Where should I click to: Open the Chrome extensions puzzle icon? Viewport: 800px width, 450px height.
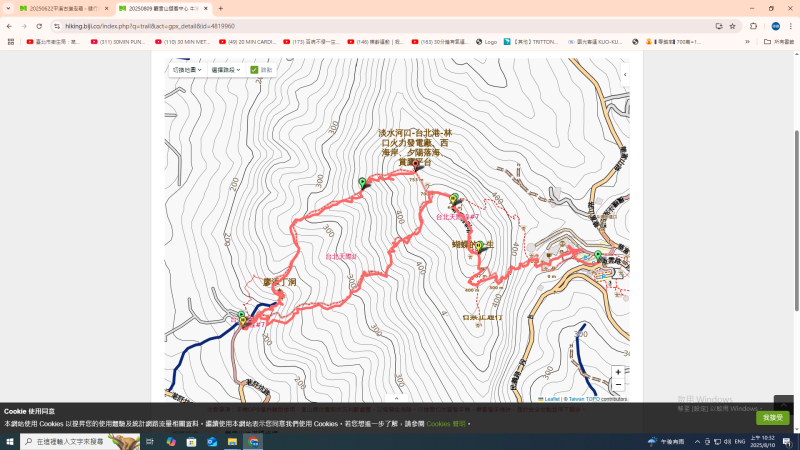click(x=753, y=26)
